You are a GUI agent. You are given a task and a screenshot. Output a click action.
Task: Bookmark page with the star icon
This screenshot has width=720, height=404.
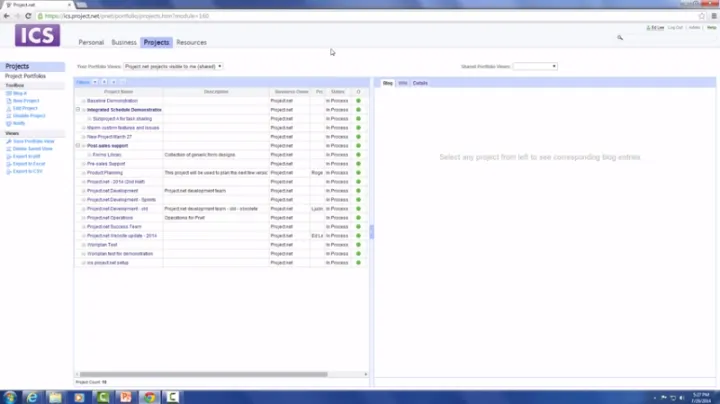[697, 16]
